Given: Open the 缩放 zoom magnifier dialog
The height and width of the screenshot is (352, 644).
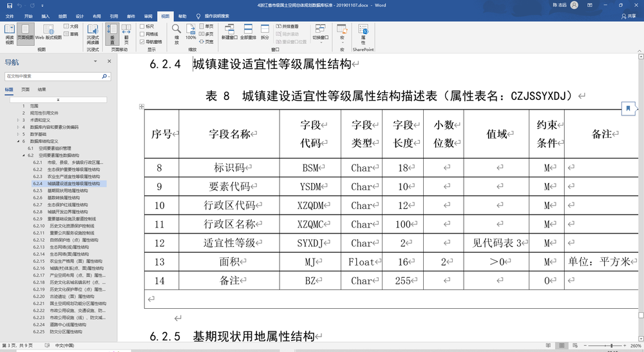Looking at the screenshot, I should [176, 34].
